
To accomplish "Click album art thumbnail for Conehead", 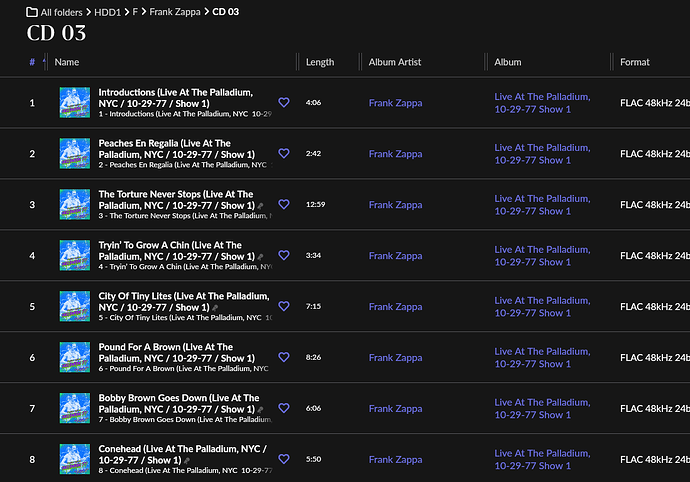I will (75, 459).
